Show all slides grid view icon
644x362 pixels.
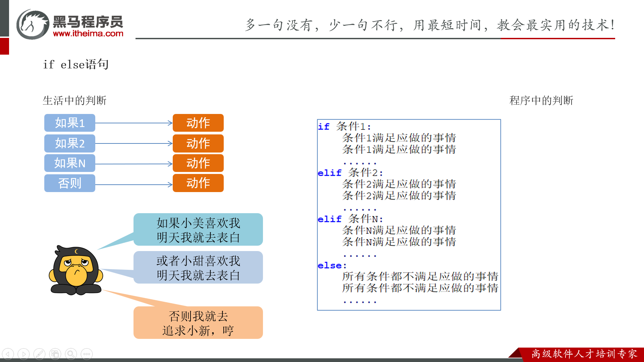(55, 354)
